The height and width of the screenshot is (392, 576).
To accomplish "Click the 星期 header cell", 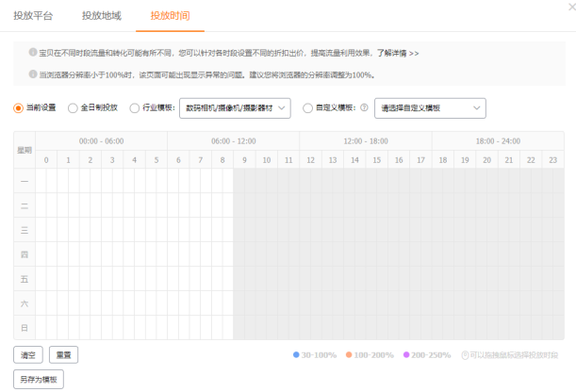I will click(25, 150).
